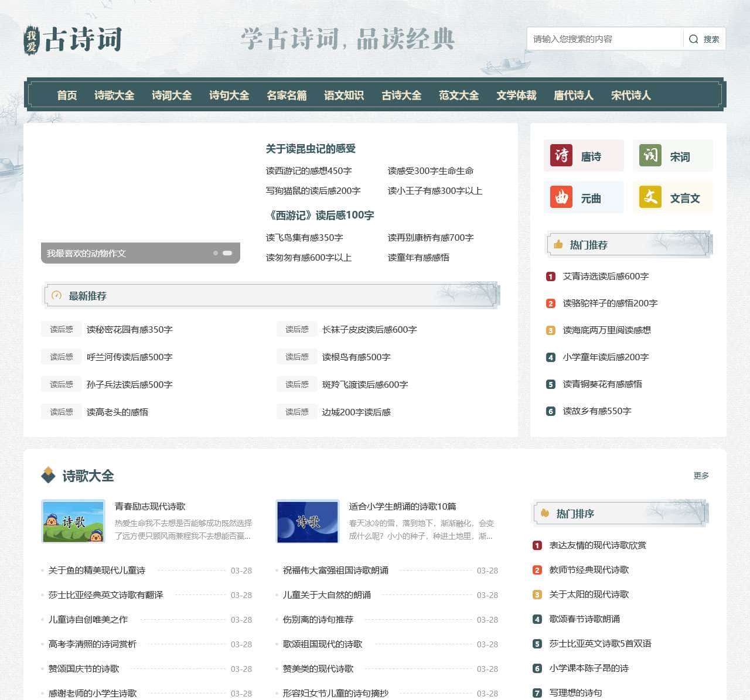Go to 唐代诗人 in navigation bar
The height and width of the screenshot is (700, 750).
573,95
